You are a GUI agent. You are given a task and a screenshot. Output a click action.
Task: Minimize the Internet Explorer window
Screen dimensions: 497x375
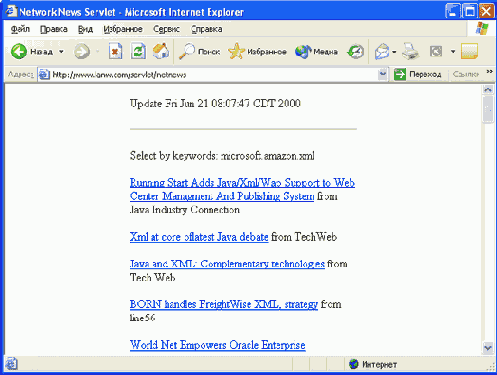pos(452,11)
